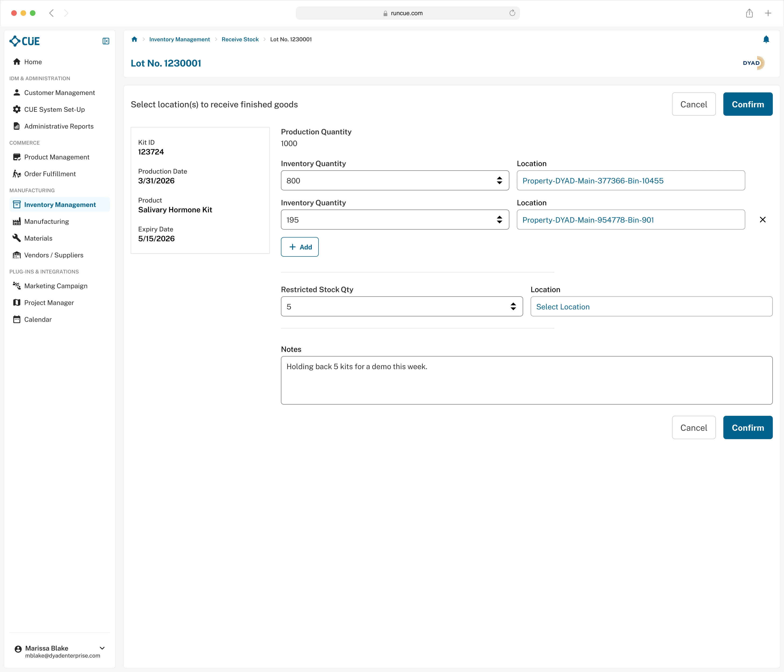
Task: Open Materials menu item
Action: [59, 238]
